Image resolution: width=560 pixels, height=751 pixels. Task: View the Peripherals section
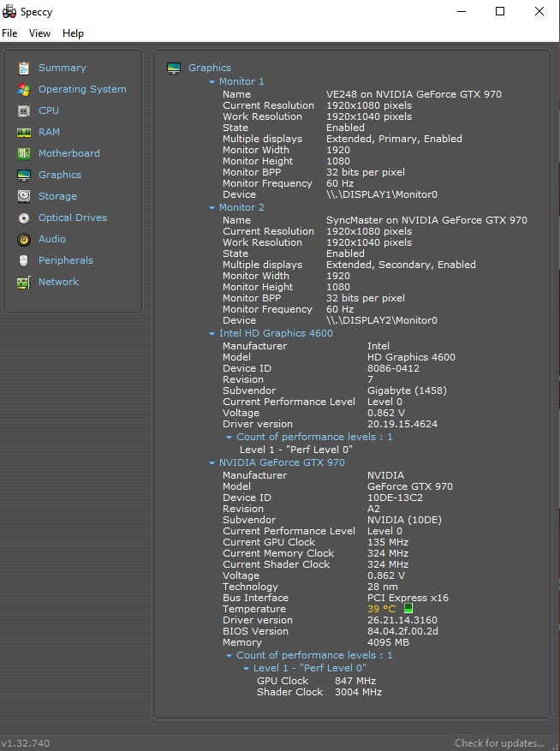(66, 260)
